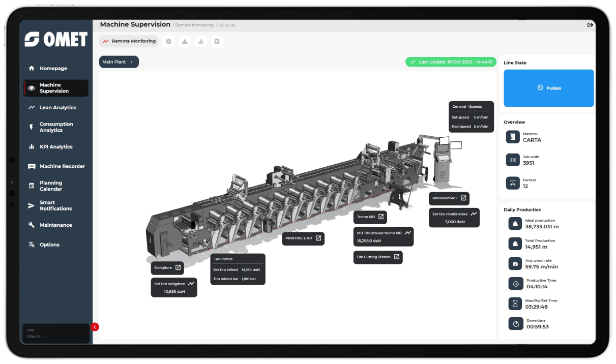Click the '00:59:53' downtime value
Image resolution: width=616 pixels, height=364 pixels.
(x=537, y=327)
